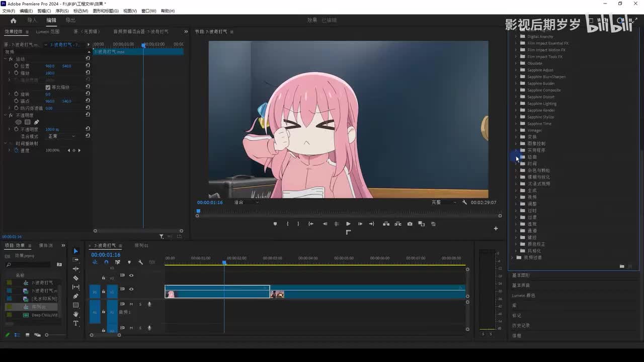The width and height of the screenshot is (644, 362).
Task: Open the 基本声音 panel
Action: coord(521,286)
